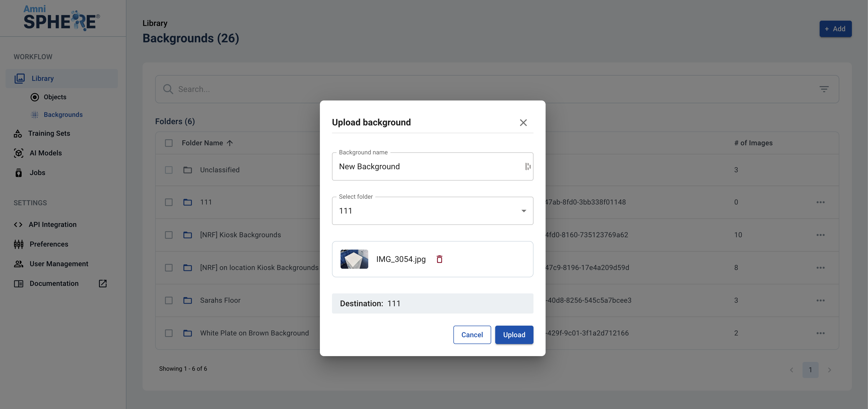This screenshot has height=409, width=868.
Task: Click the search magnifier icon
Action: [168, 89]
